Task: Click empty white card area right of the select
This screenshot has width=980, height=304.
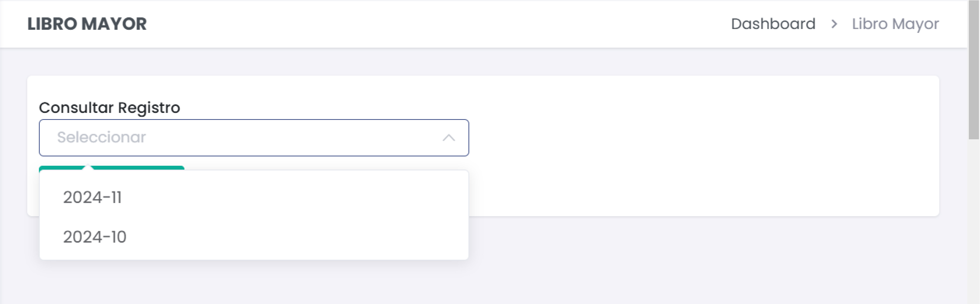Action: [685, 144]
